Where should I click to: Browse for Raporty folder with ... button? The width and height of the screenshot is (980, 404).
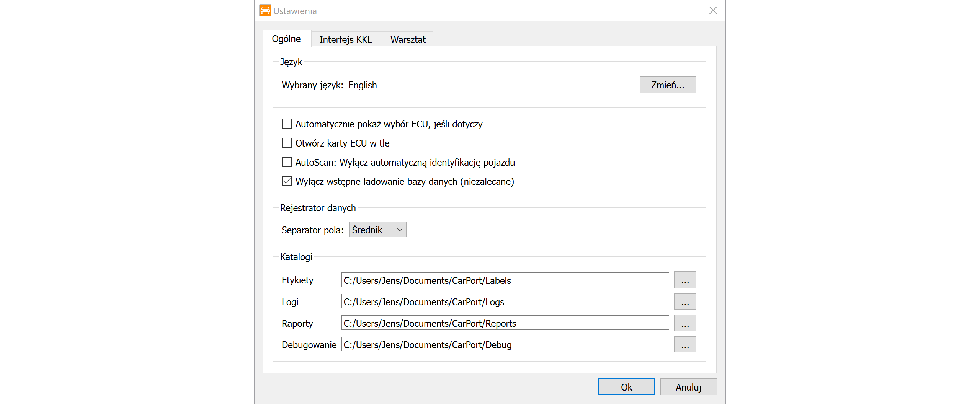pos(684,323)
